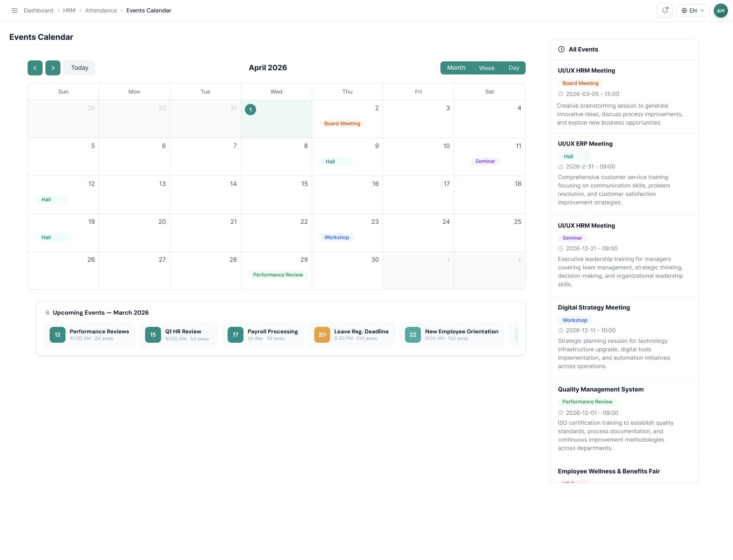Click the Upcoming Events list icon
Screen dimensions: 733x560
(x=47, y=312)
